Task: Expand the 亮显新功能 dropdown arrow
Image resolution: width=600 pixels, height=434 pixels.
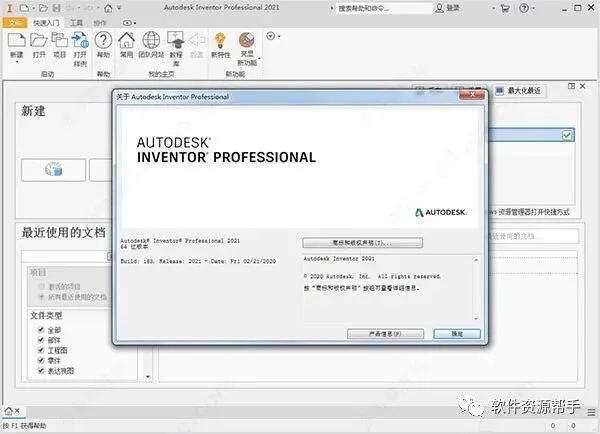Action: click(x=259, y=59)
